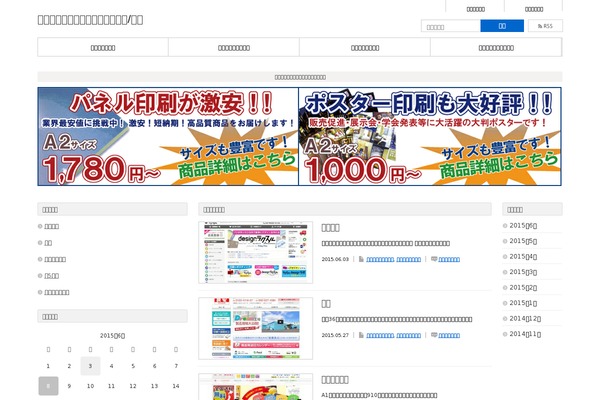The image size is (600, 400).
Task: Open the 2015年6月 archive link
Action: [523, 225]
